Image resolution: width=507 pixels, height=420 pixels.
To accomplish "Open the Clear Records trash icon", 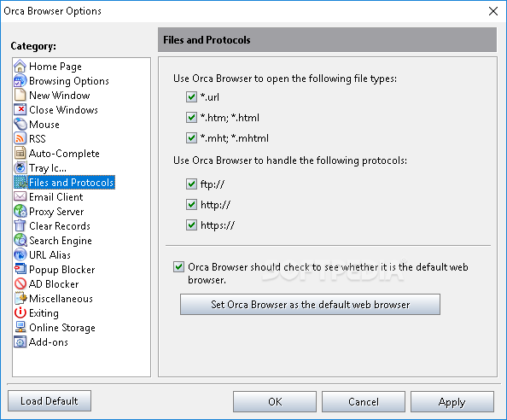I will coord(20,225).
